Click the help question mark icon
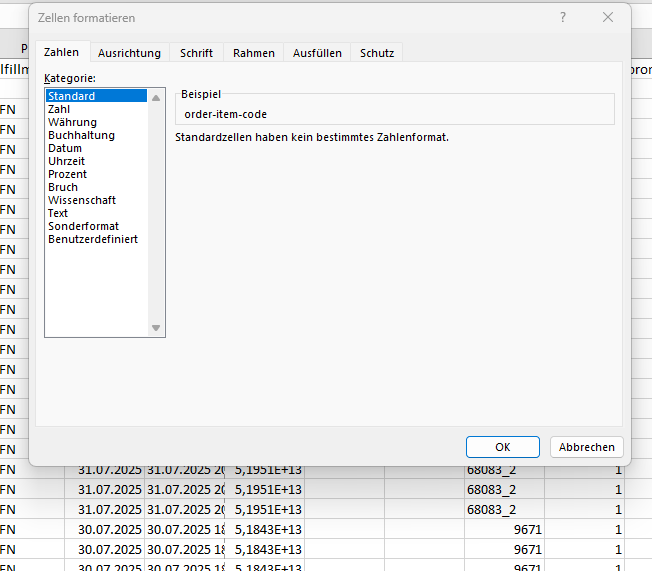The width and height of the screenshot is (652, 571). pyautogui.click(x=563, y=18)
